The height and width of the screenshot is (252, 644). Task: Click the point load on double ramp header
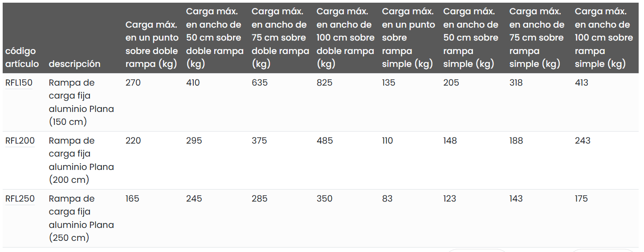click(151, 45)
